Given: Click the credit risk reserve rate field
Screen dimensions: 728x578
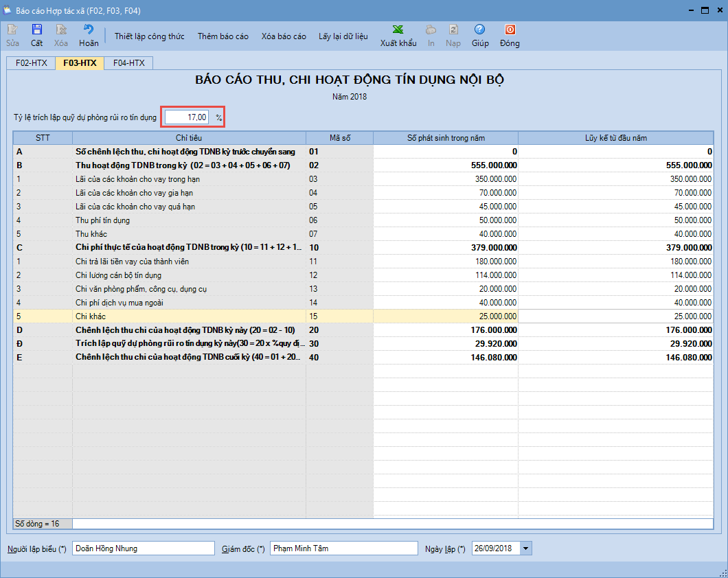Looking at the screenshot, I should click(187, 117).
